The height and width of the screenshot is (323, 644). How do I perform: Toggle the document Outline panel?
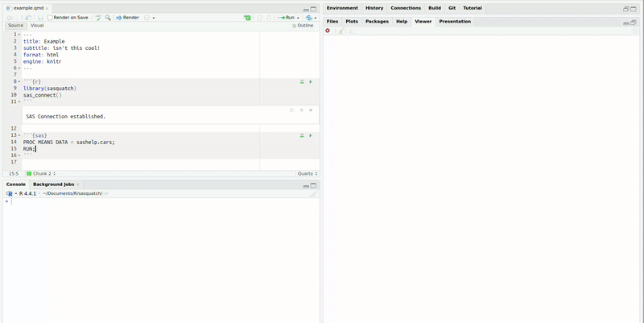pos(303,25)
